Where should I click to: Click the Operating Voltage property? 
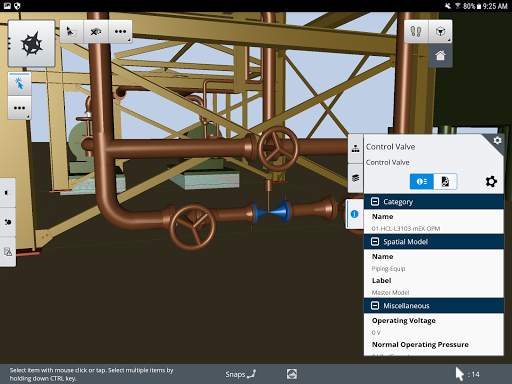click(x=404, y=321)
